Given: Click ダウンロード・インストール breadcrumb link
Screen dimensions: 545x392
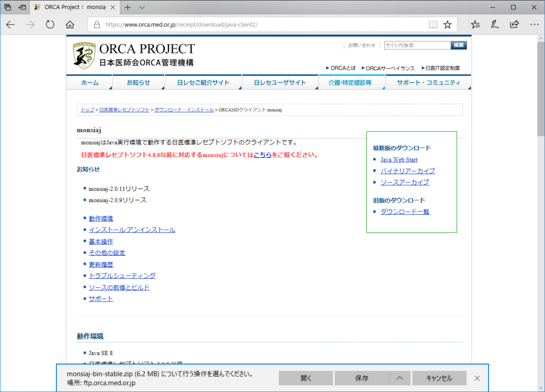Looking at the screenshot, I should (184, 110).
